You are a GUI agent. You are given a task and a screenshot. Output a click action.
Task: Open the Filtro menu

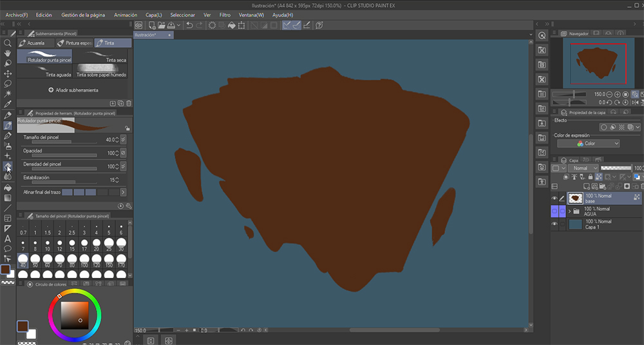[x=225, y=14]
